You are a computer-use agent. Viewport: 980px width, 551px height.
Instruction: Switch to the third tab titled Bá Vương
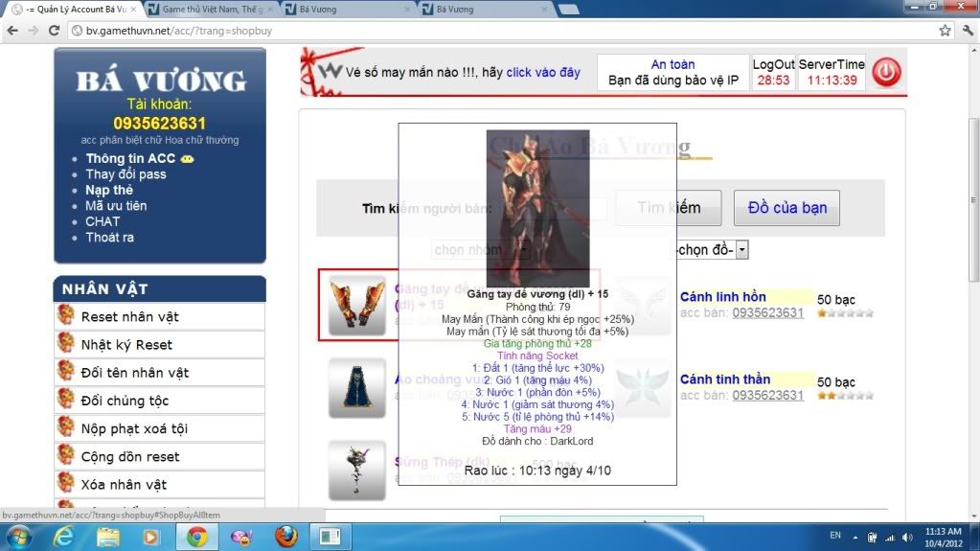click(348, 10)
